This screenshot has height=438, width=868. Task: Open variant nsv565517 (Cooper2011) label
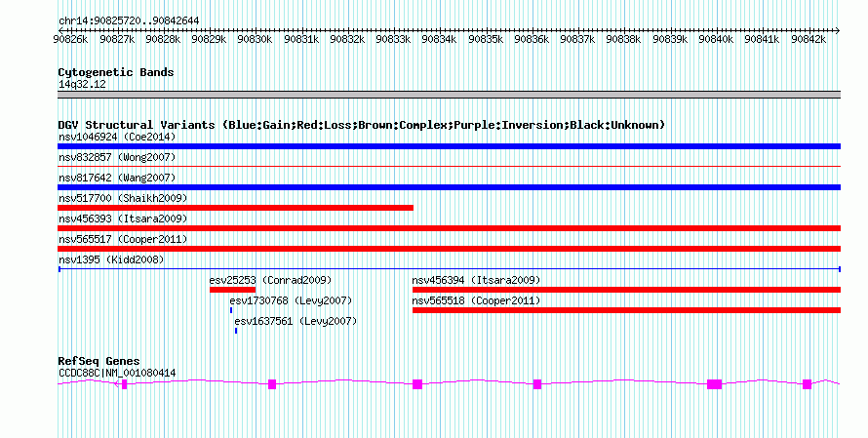tap(123, 239)
